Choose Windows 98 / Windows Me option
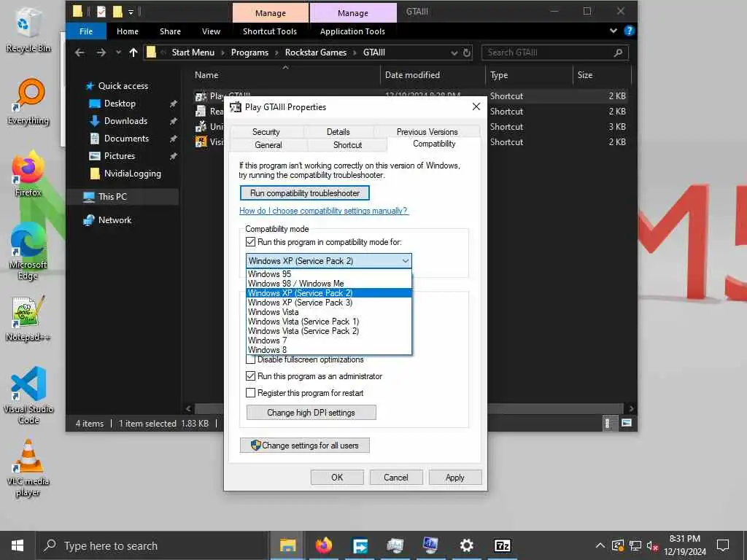The image size is (747, 560). [329, 284]
